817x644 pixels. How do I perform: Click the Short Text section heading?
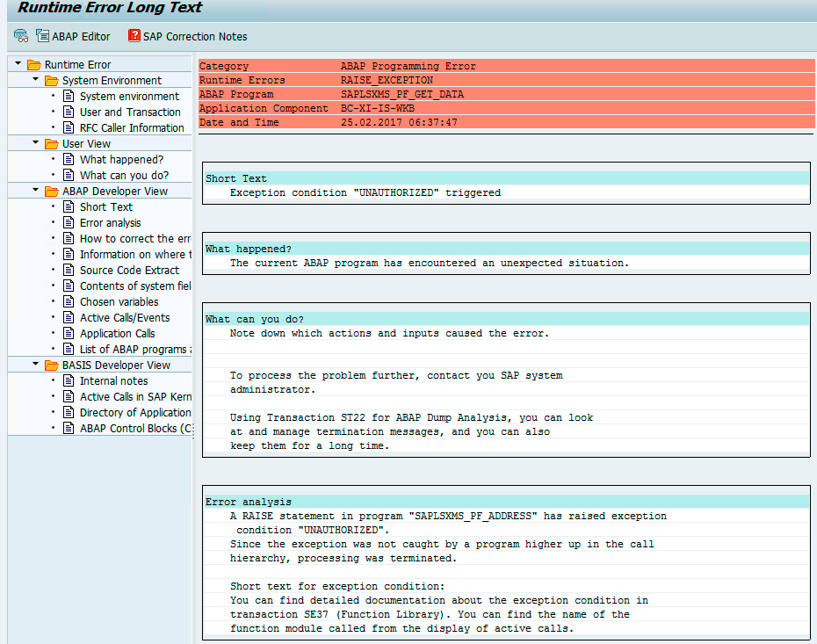[236, 178]
